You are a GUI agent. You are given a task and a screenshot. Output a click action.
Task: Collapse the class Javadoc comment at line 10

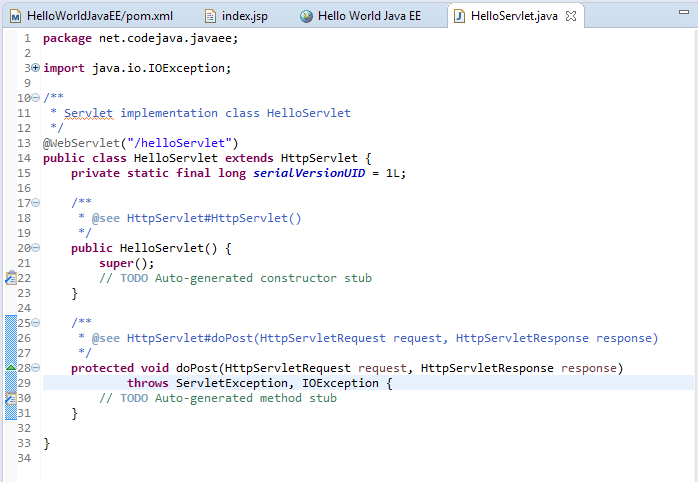(36, 97)
